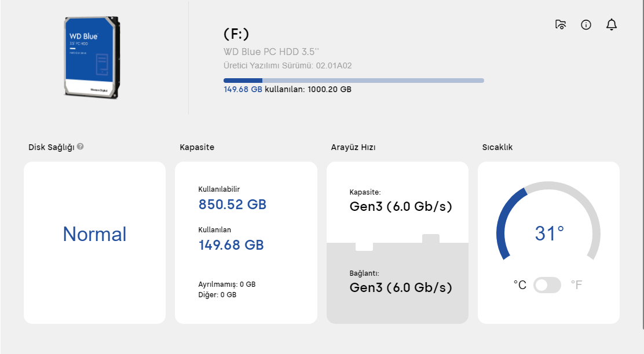Click the 850.52 GB available value

232,205
